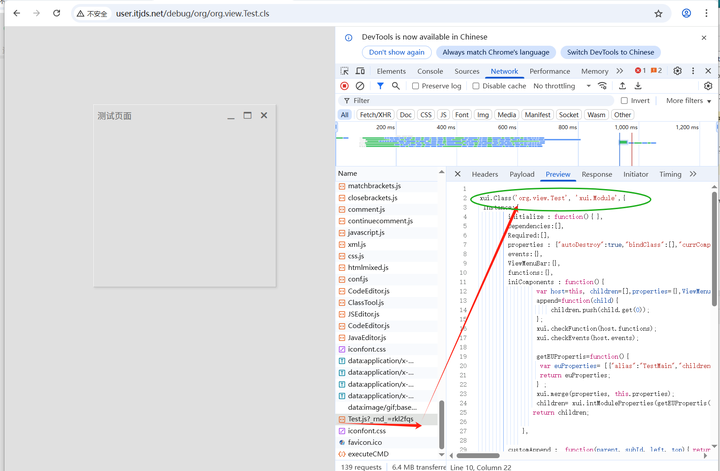Image resolution: width=720 pixels, height=471 pixels.
Task: Enable Disable cache checkbox
Action: [x=476, y=86]
